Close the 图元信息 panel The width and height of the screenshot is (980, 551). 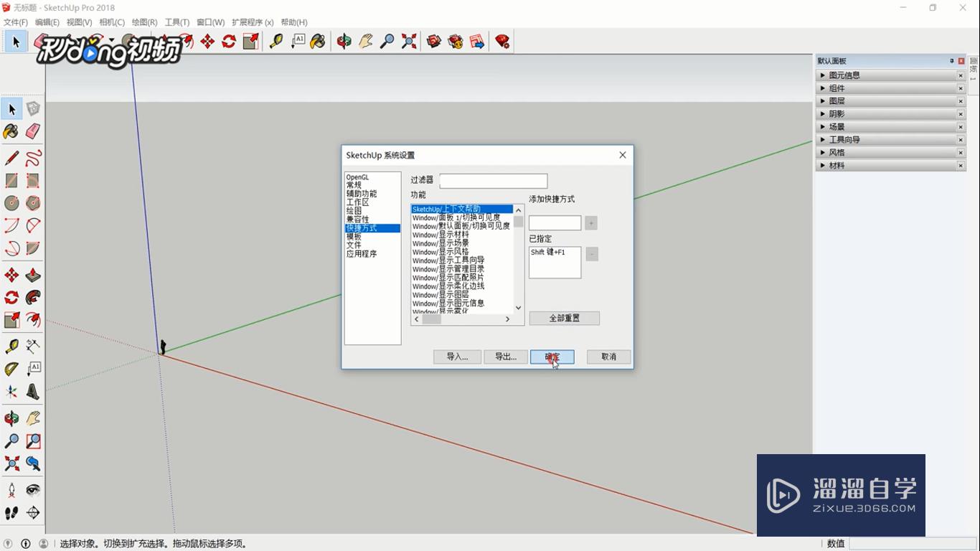click(961, 75)
